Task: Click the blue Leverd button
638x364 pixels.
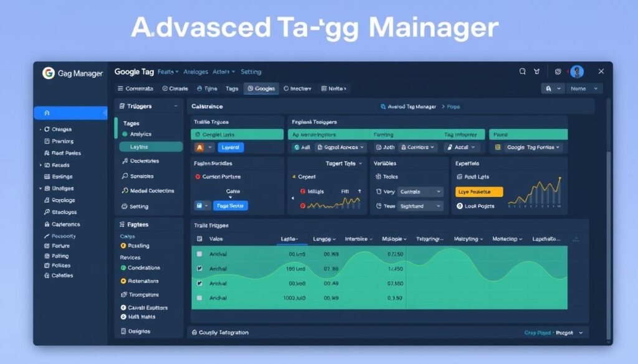Action: (231, 147)
